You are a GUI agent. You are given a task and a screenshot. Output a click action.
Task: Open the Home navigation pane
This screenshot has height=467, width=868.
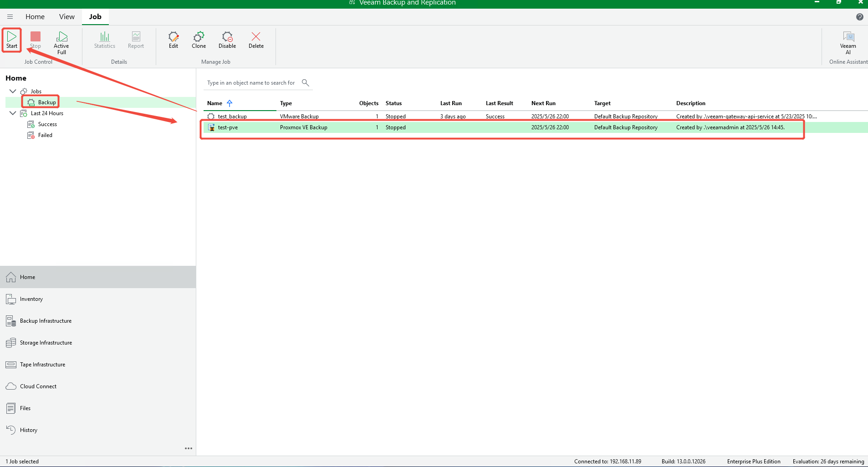(x=98, y=277)
